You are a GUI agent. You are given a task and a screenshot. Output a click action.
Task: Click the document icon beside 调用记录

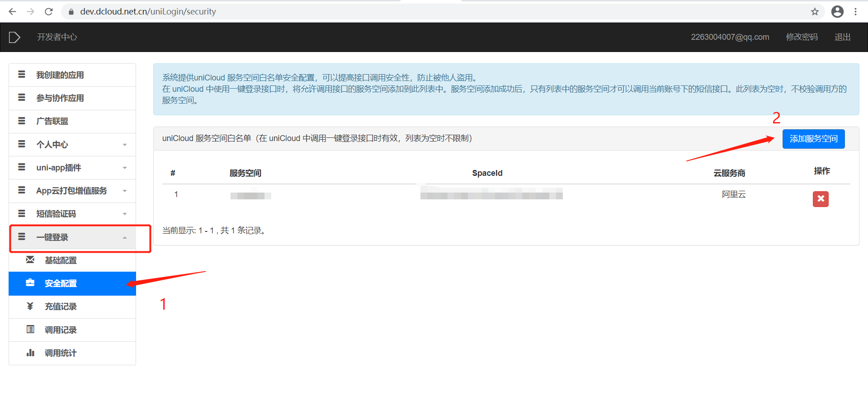[30, 330]
